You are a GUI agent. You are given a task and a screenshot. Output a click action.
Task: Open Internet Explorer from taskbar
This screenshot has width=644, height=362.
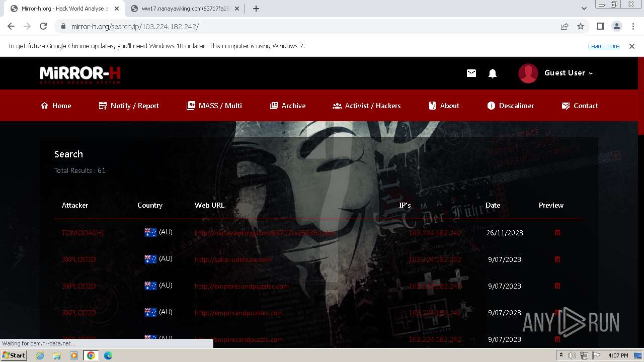(x=40, y=355)
